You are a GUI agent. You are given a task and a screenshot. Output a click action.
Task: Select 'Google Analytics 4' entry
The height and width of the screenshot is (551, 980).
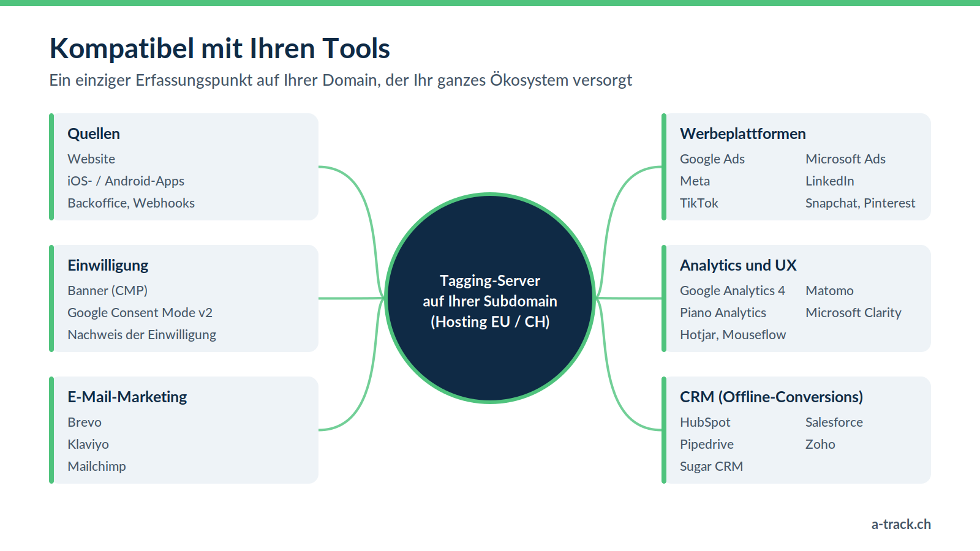click(732, 290)
